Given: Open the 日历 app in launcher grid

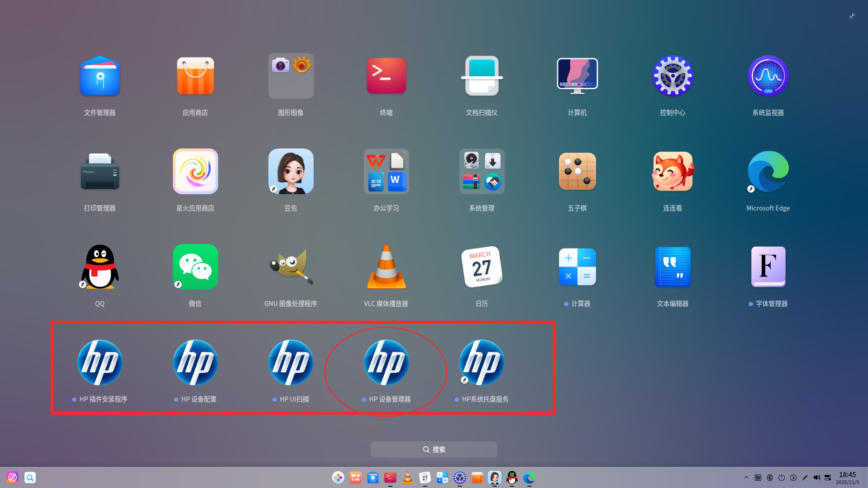Looking at the screenshot, I should click(x=482, y=267).
